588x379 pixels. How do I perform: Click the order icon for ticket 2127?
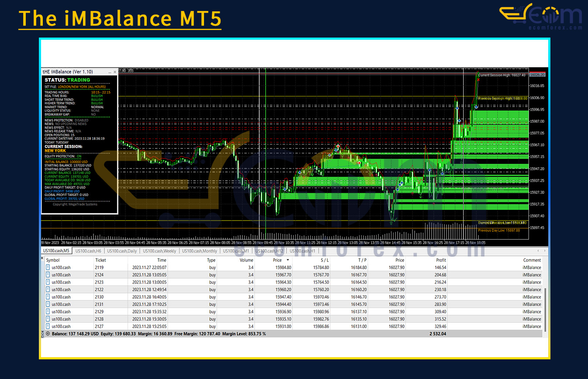click(48, 326)
